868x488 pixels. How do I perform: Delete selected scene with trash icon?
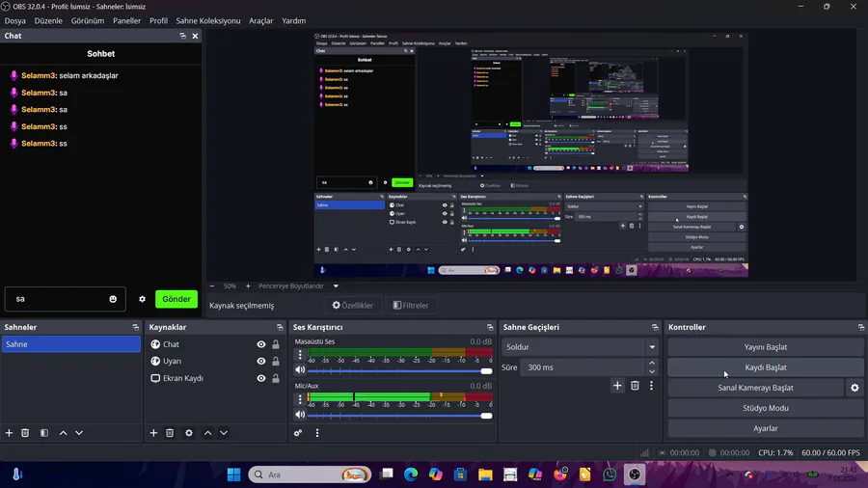[x=25, y=433]
